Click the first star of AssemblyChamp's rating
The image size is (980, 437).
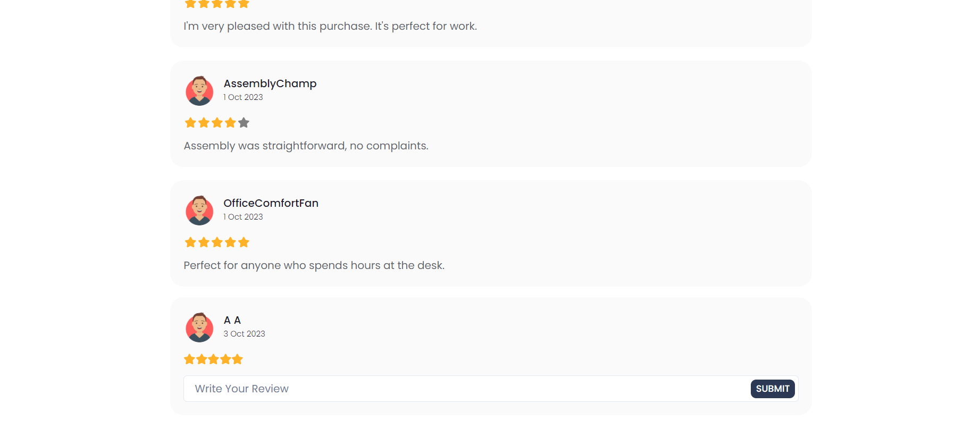[x=190, y=123]
